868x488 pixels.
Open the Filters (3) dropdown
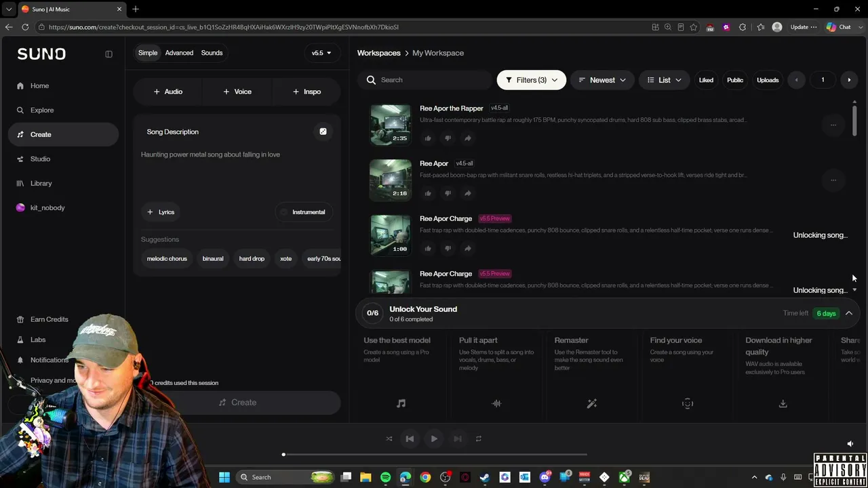pos(531,80)
